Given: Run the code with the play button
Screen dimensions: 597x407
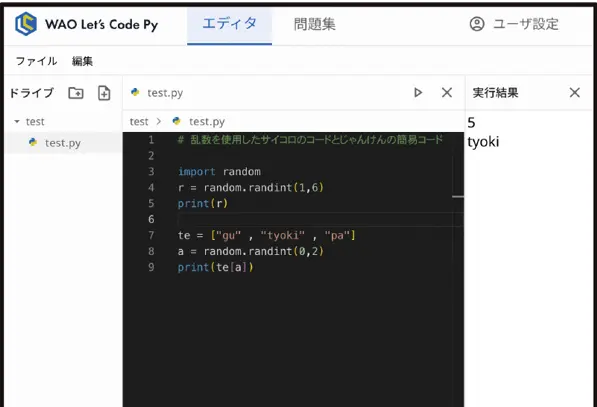Looking at the screenshot, I should (x=418, y=93).
